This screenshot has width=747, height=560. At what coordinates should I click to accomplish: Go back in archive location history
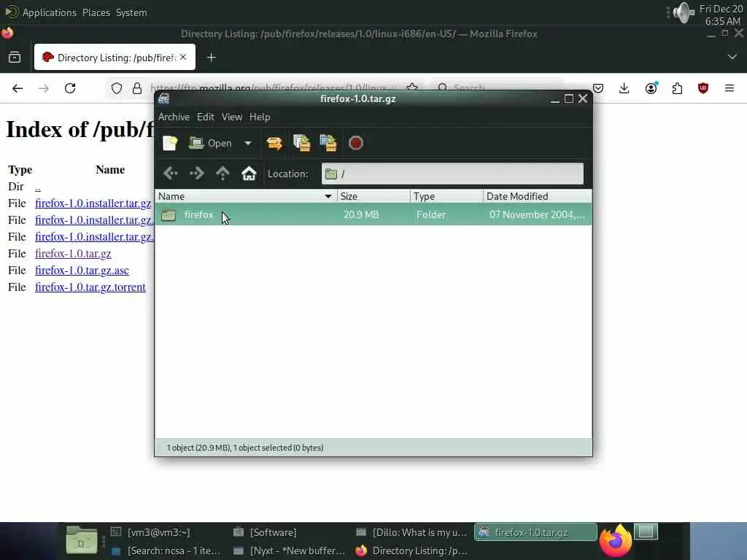[x=170, y=174]
